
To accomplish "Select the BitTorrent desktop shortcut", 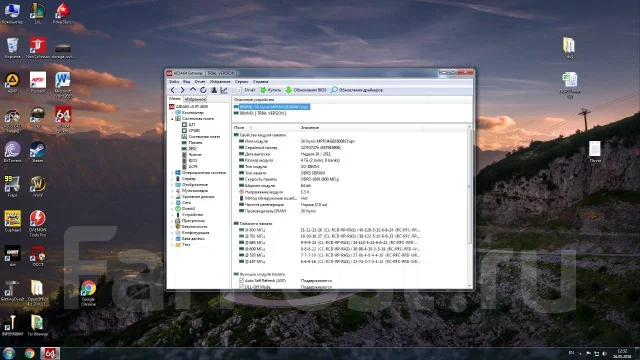I will 12,152.
